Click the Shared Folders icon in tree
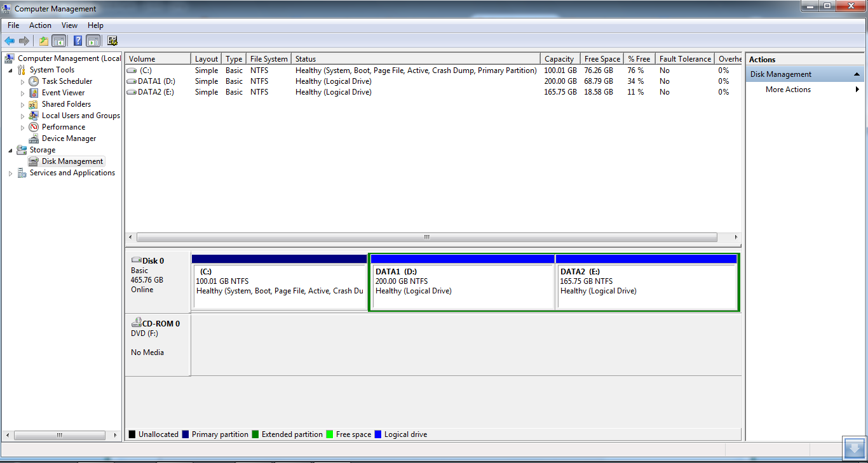 click(34, 104)
